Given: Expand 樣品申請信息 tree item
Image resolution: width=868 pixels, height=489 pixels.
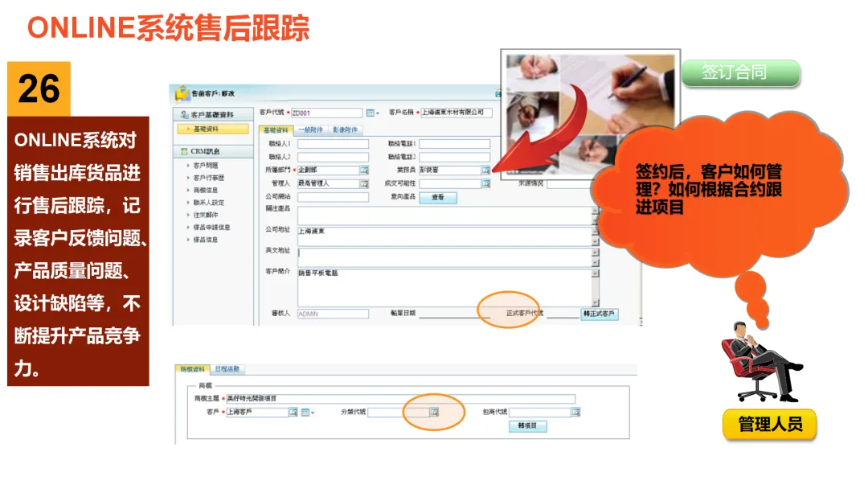Looking at the screenshot, I should 188,227.
